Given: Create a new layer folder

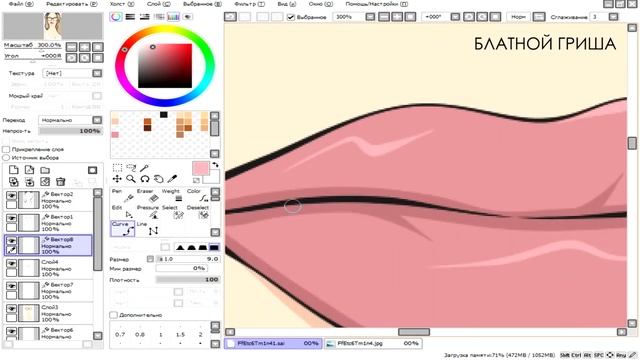Looking at the screenshot, I should [45, 170].
